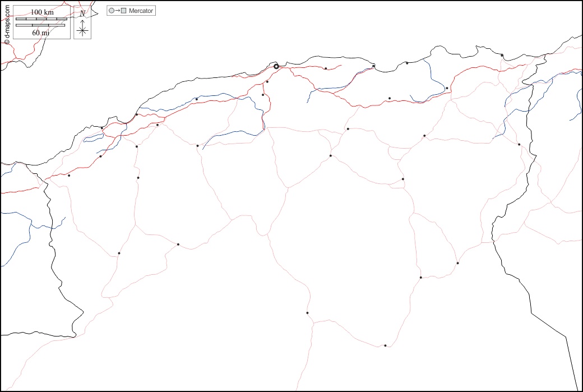
Task: Click the 60 mi scale text
Action: click(x=41, y=33)
